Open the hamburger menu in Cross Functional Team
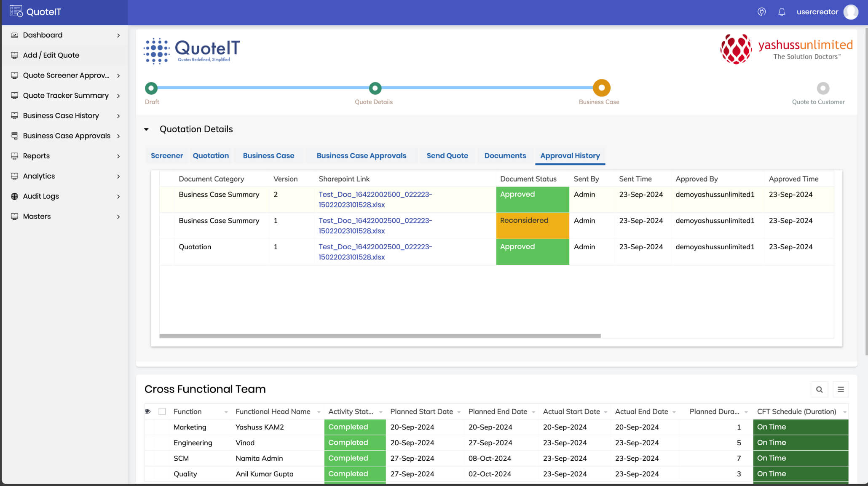This screenshot has width=868, height=486. point(841,390)
